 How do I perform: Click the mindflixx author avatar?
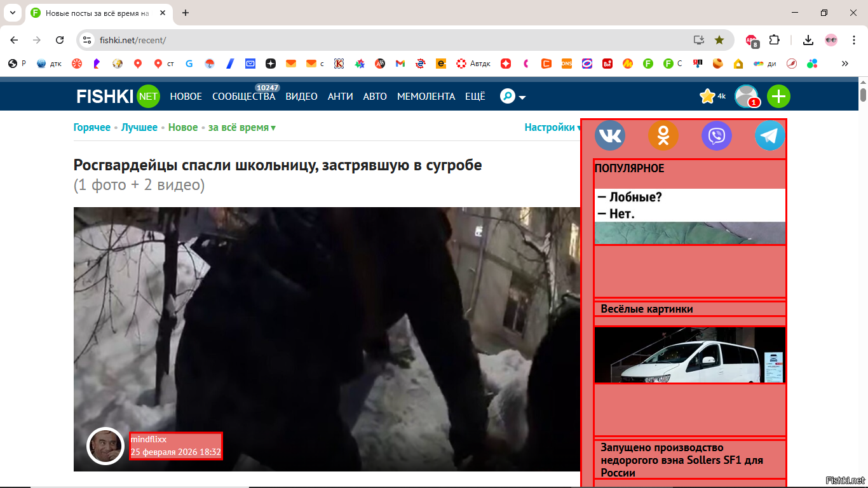click(x=105, y=446)
